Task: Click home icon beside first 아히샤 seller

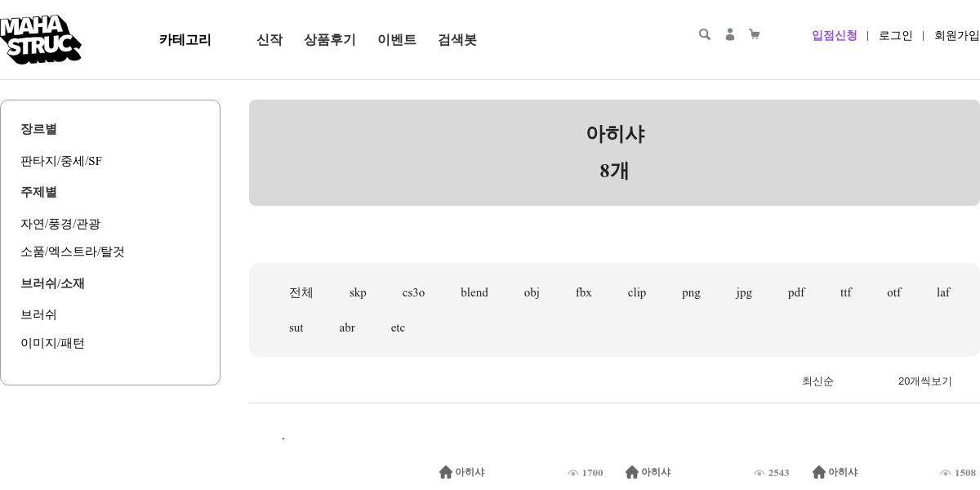Action: coord(446,472)
